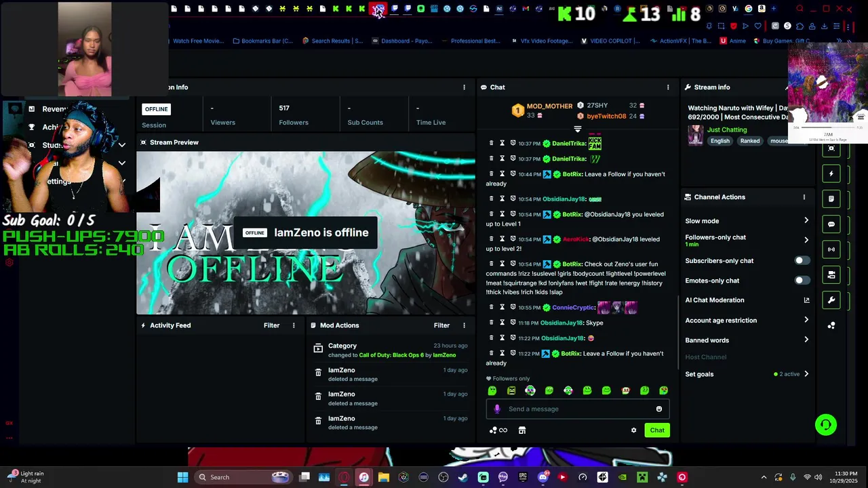Screen dimensions: 868x488
Task: Click the points infinity icon below chat
Action: point(498,430)
